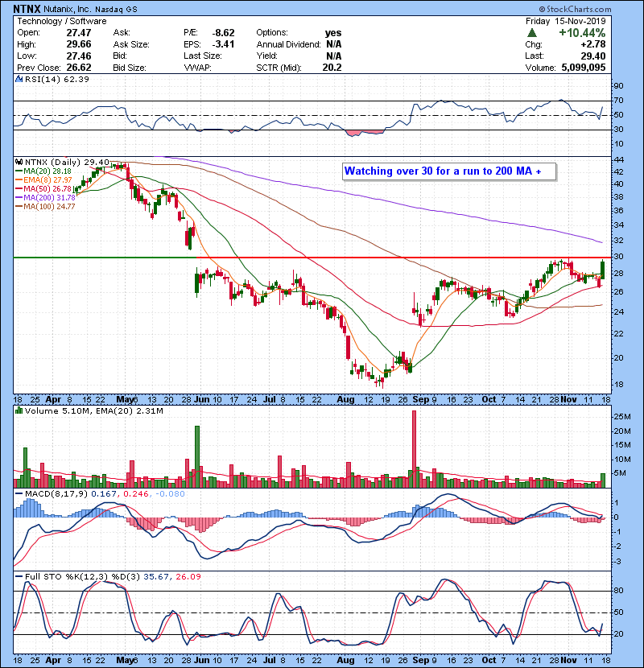Viewport: 644px width, 668px height.
Task: Click the 'Volume 5.10M, EMA(20) 2.31M' panel label
Action: tap(93, 410)
